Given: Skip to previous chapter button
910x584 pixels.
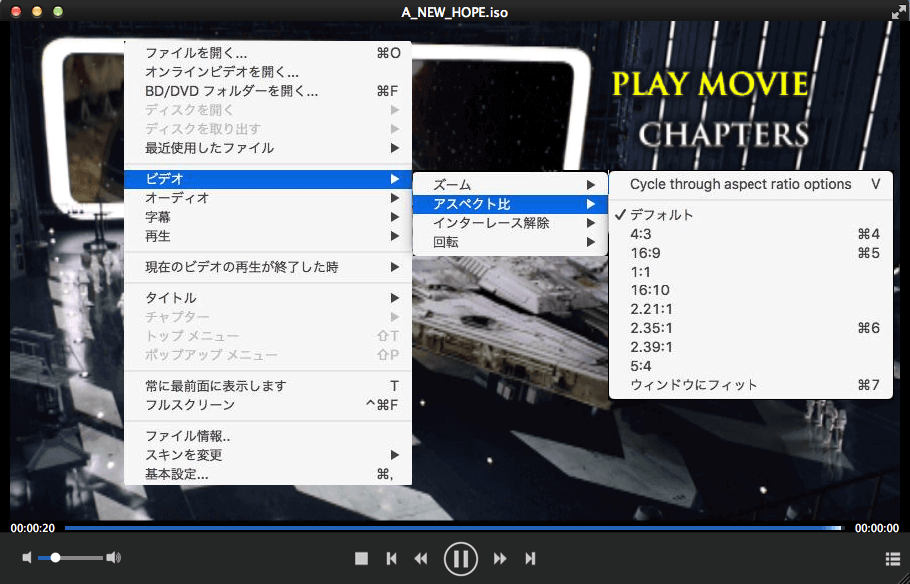Looking at the screenshot, I should tap(392, 558).
